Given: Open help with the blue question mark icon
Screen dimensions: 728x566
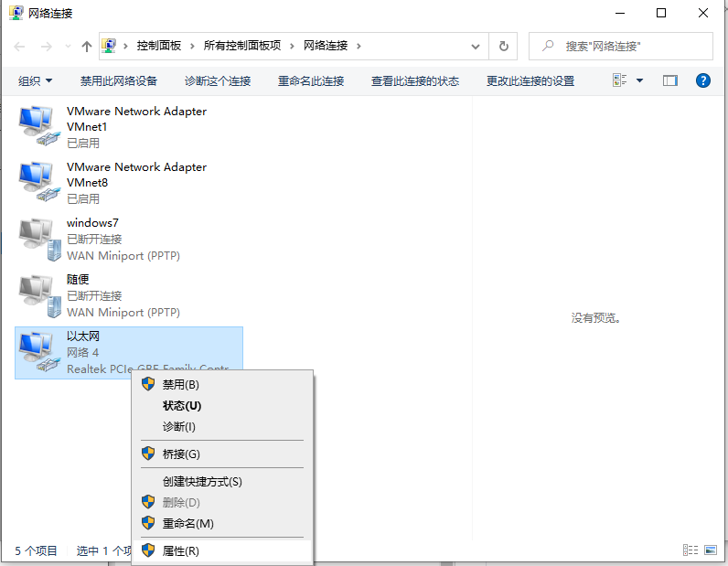Looking at the screenshot, I should 702,80.
